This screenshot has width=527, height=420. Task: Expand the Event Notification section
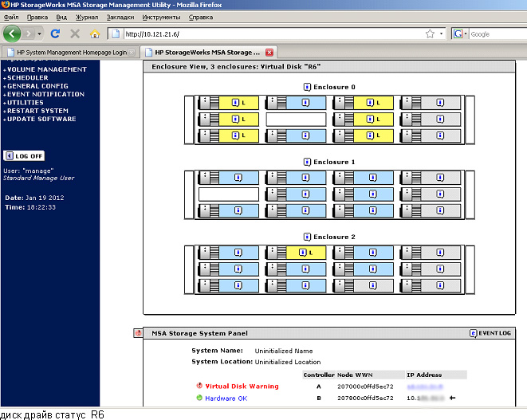tap(45, 94)
